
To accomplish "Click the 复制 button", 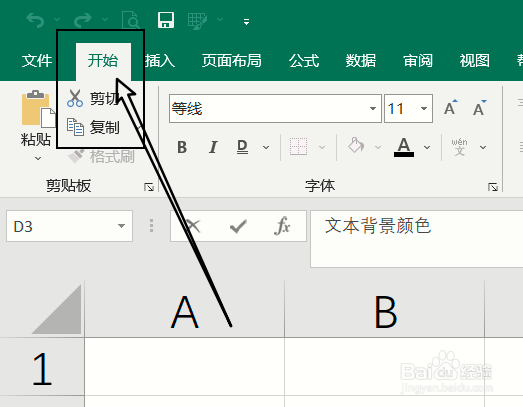I will (93, 127).
